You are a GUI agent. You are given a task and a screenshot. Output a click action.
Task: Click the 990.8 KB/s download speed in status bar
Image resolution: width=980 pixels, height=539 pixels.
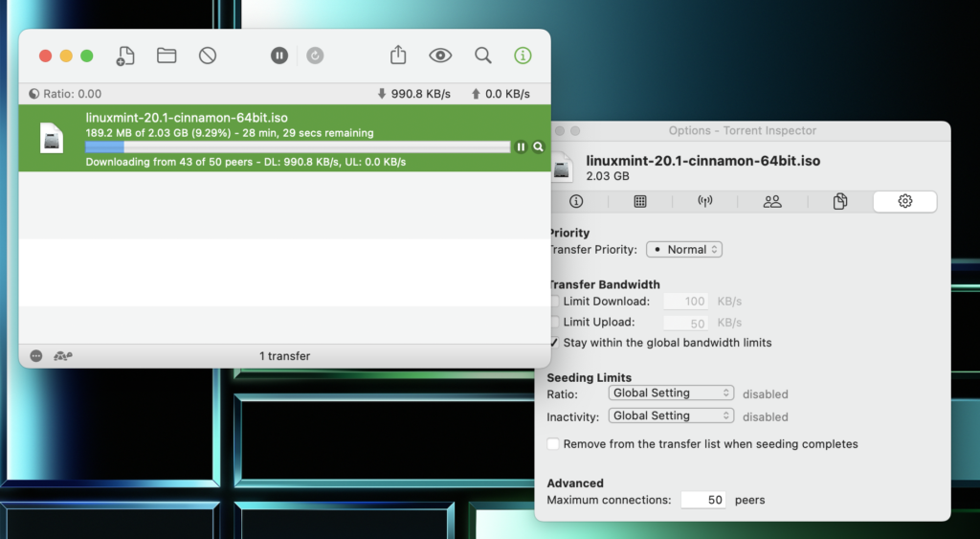pos(421,94)
